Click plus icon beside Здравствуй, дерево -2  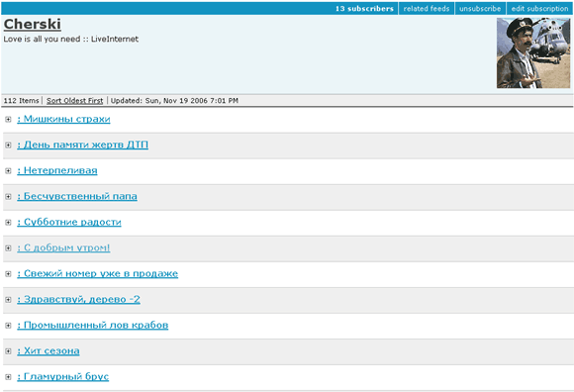click(8, 299)
